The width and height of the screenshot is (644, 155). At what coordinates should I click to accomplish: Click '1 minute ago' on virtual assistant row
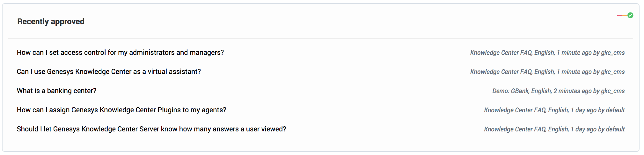574,72
